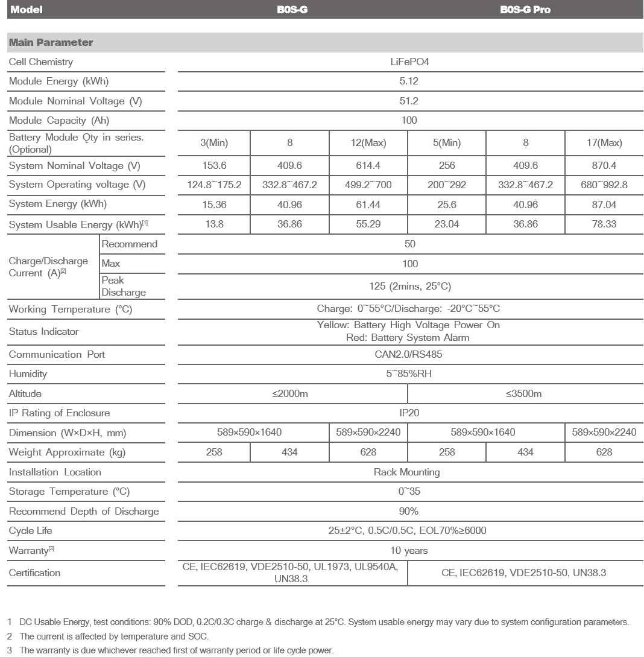Click the B0S-G Pro model header
This screenshot has height=657, width=644.
coord(525,10)
